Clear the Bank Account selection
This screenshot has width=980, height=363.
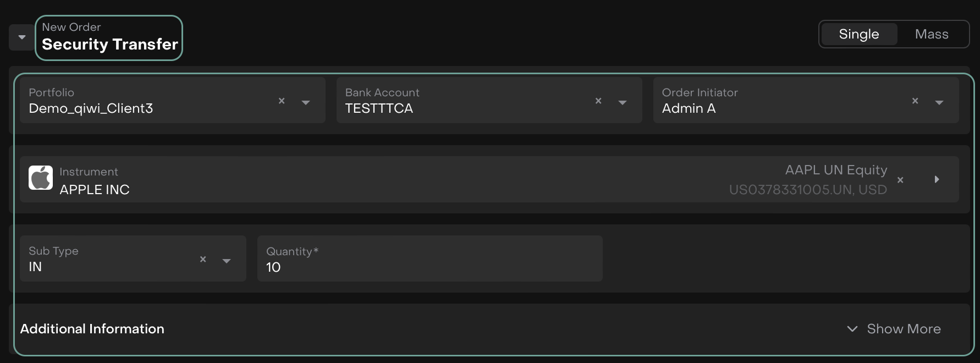coord(598,101)
